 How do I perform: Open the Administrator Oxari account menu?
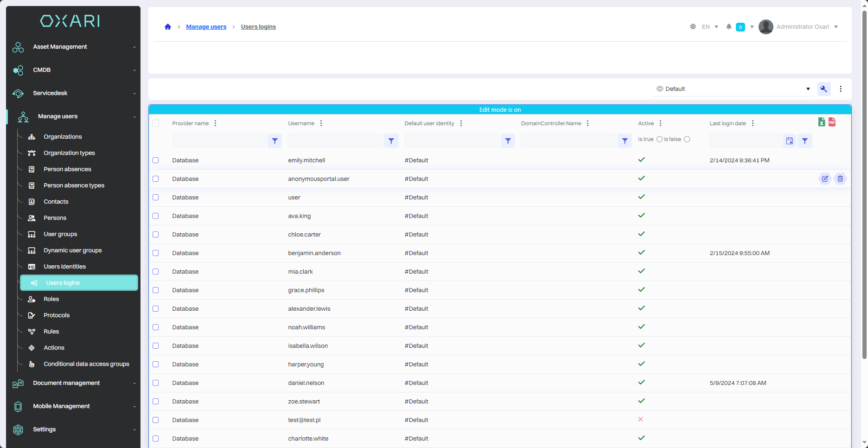[x=798, y=27]
